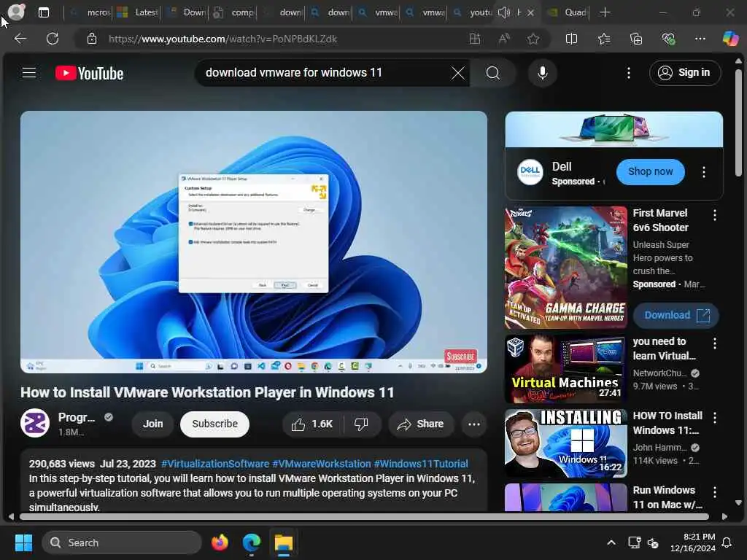Viewport: 747px width, 560px height.
Task: Open the tab actions menu
Action: pyautogui.click(x=43, y=12)
